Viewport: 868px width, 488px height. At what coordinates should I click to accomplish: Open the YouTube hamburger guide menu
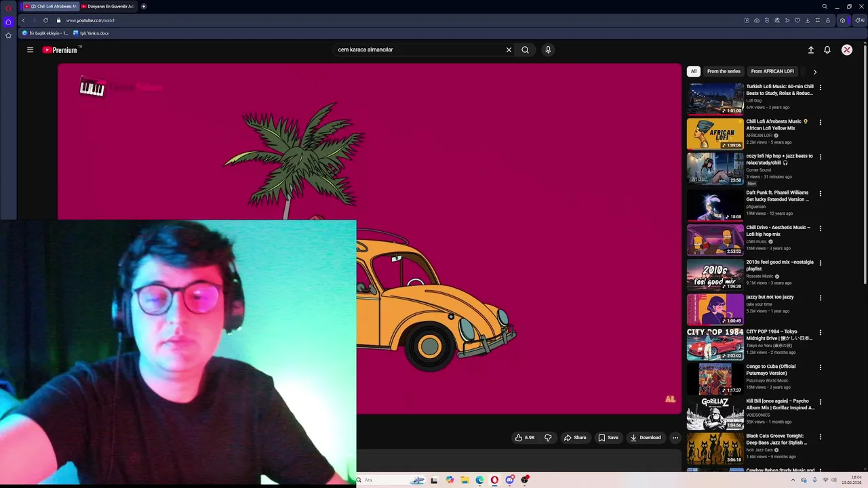[x=30, y=49]
